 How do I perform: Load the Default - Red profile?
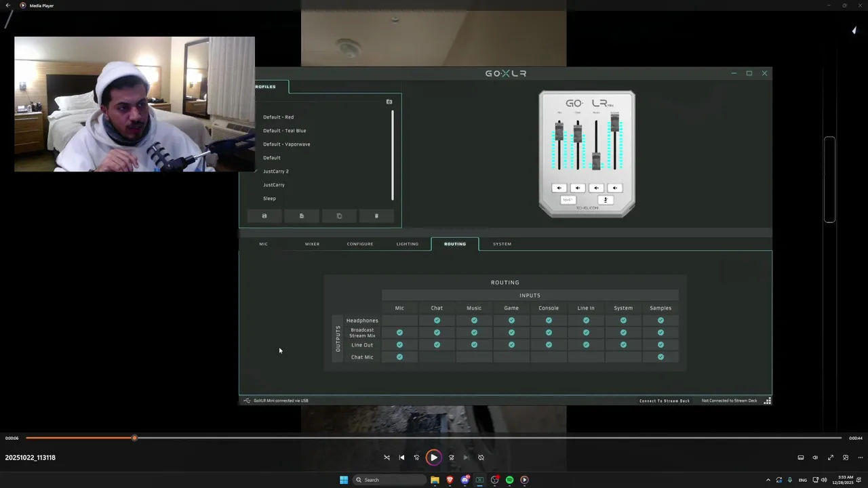tap(278, 117)
